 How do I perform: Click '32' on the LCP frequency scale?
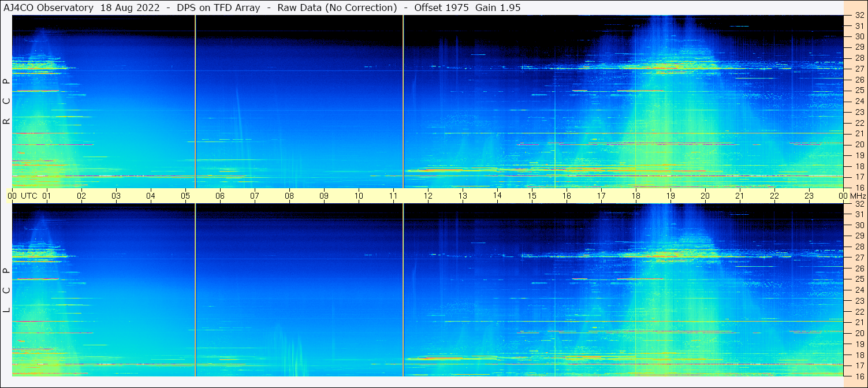click(859, 204)
